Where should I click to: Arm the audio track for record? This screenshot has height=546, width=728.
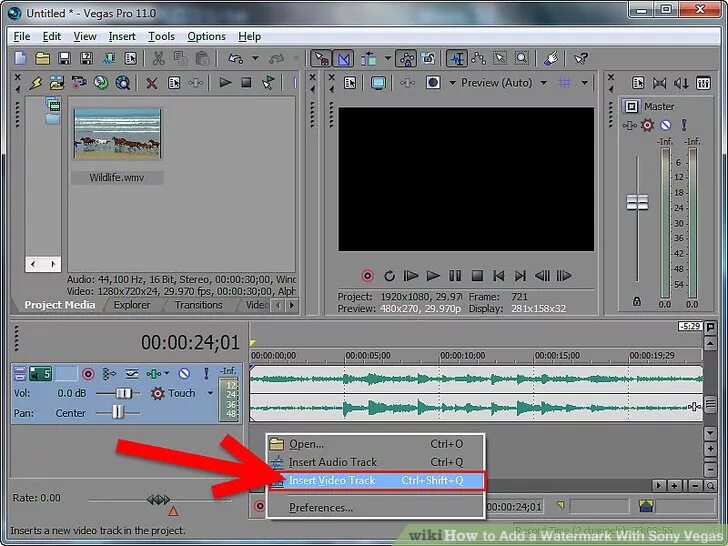(88, 374)
